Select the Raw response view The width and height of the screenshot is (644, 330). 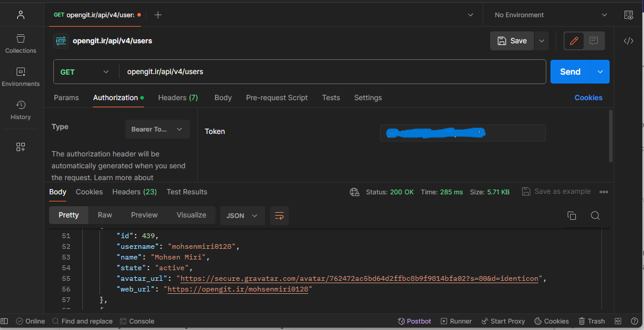[x=105, y=215]
